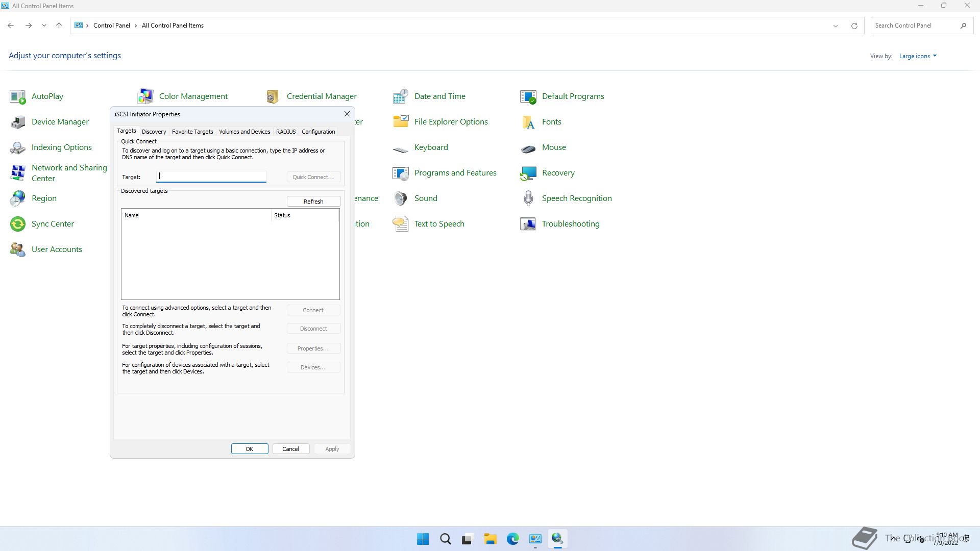Screen dimensions: 980x551
Task: Open File Explorer from taskbar
Action: tap(490, 539)
